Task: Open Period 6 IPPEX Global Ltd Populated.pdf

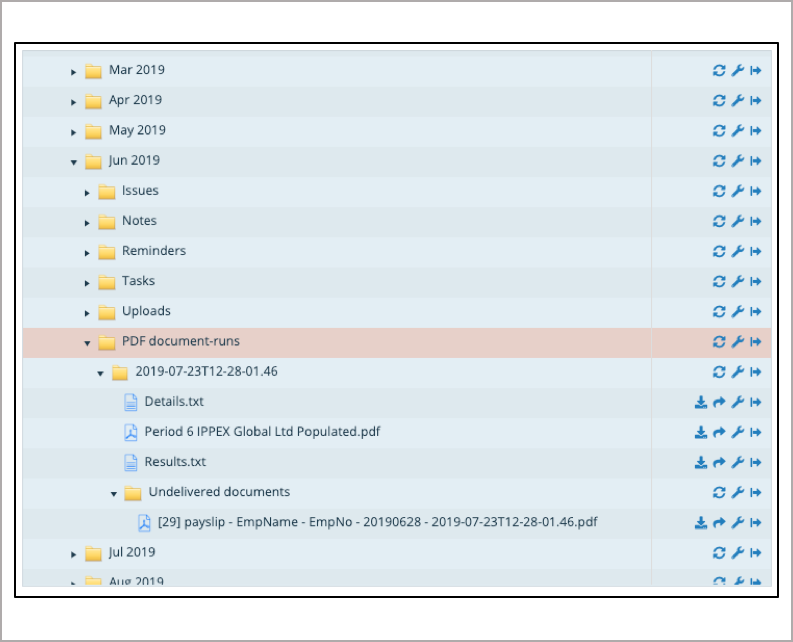Action: pyautogui.click(x=262, y=432)
